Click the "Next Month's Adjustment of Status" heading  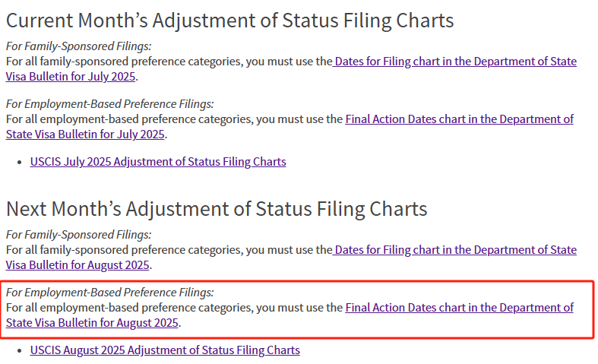point(217,209)
